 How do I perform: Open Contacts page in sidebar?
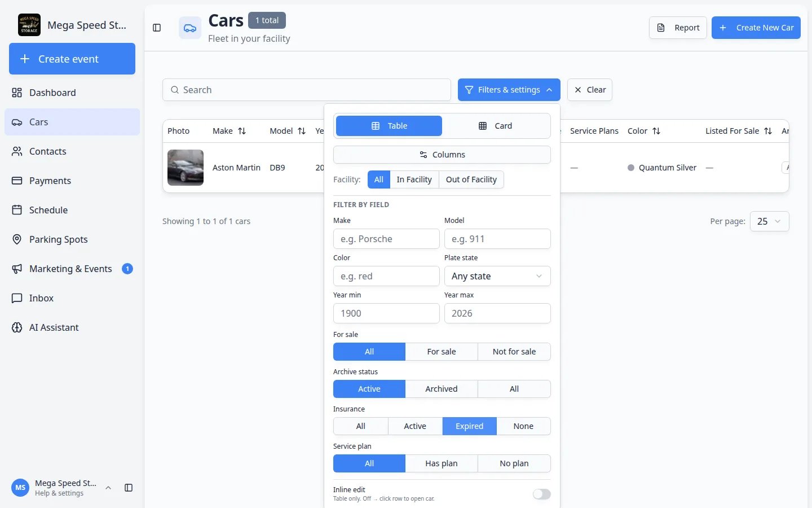tap(72, 151)
